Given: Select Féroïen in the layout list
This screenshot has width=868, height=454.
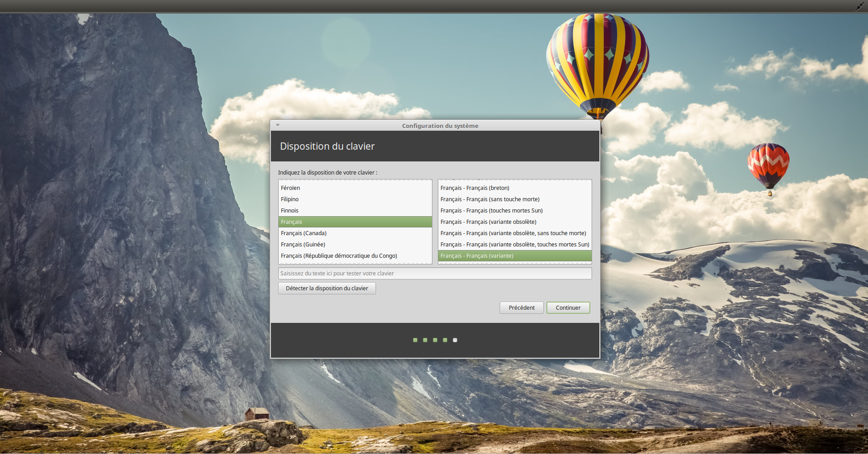Looking at the screenshot, I should pyautogui.click(x=290, y=188).
